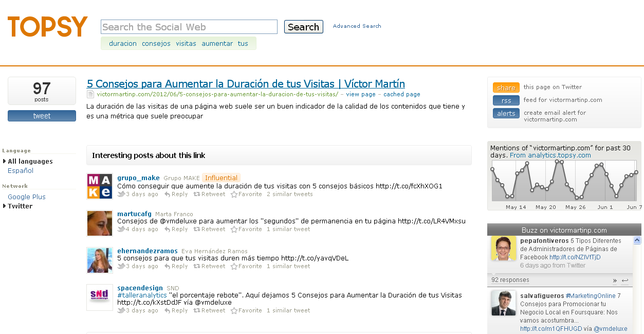Click spacendesign SND avatar
Screen dimensions: 644x334
point(100,297)
